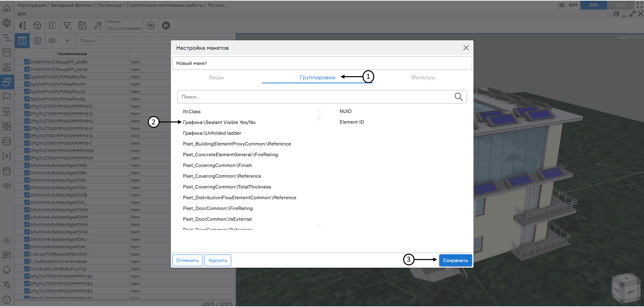Click the 3D cube view icon
Image resolution: width=644 pixels, height=307 pixels.
[x=37, y=25]
